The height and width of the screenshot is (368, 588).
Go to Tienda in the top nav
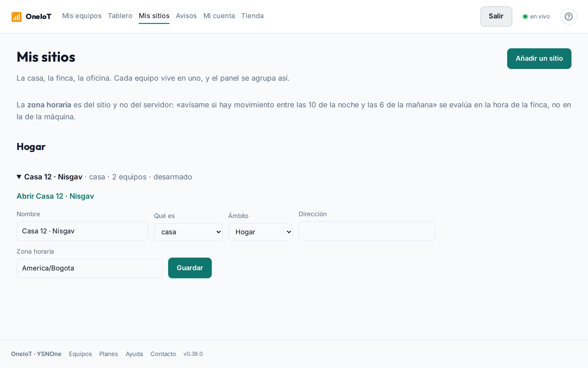[252, 16]
